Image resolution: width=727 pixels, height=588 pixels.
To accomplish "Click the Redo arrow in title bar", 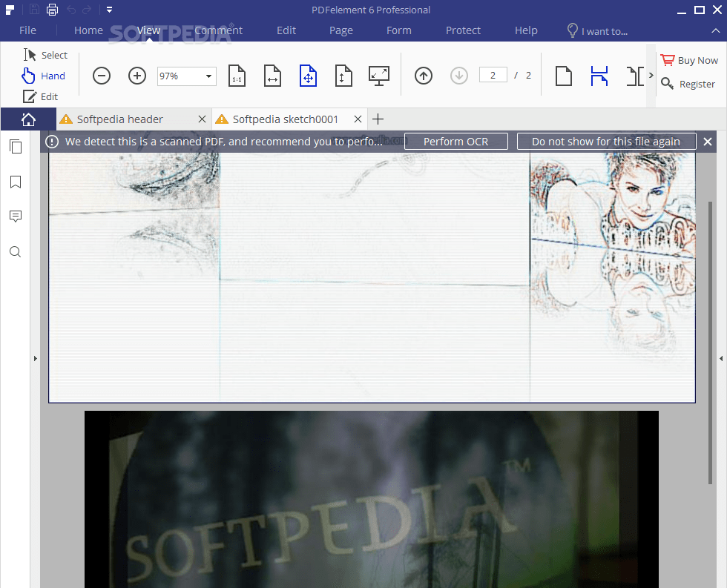I will (87, 9).
